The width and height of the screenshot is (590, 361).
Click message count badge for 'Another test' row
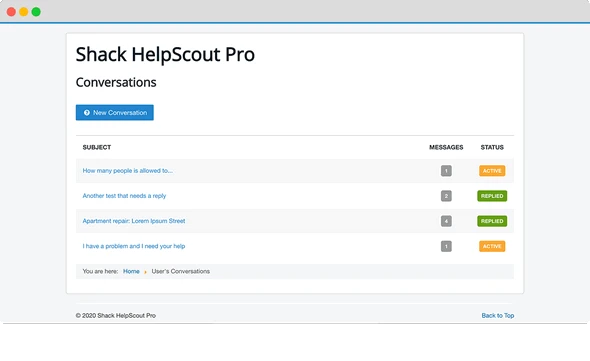(446, 196)
